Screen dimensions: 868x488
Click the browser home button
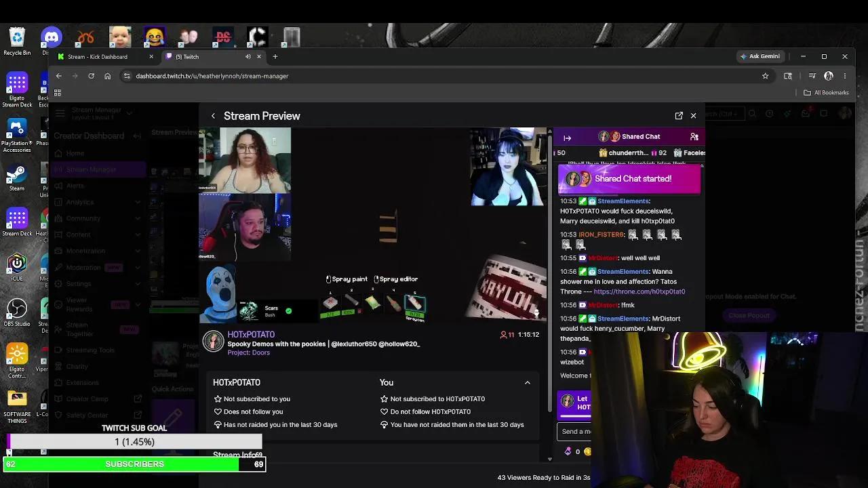click(107, 76)
